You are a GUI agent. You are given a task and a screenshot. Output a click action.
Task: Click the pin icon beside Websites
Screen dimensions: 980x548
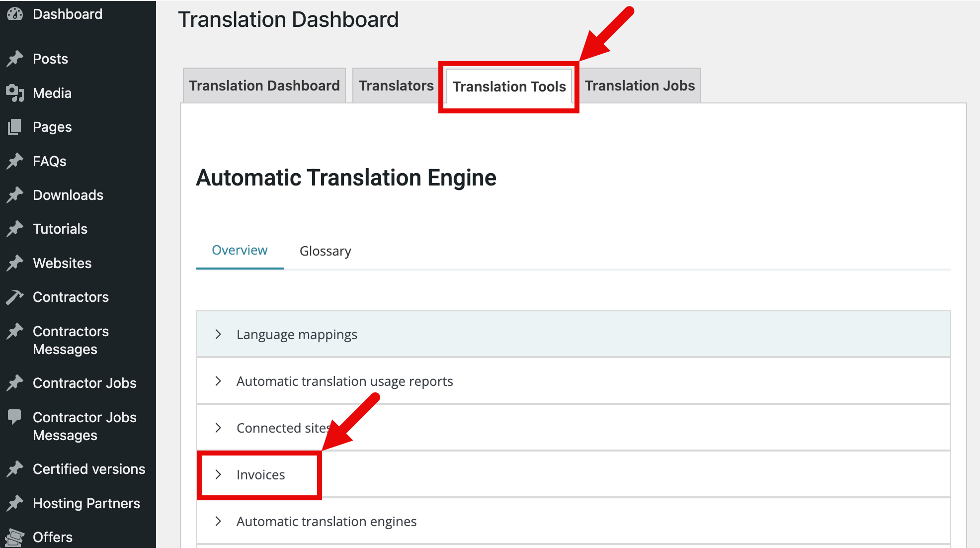coord(15,263)
